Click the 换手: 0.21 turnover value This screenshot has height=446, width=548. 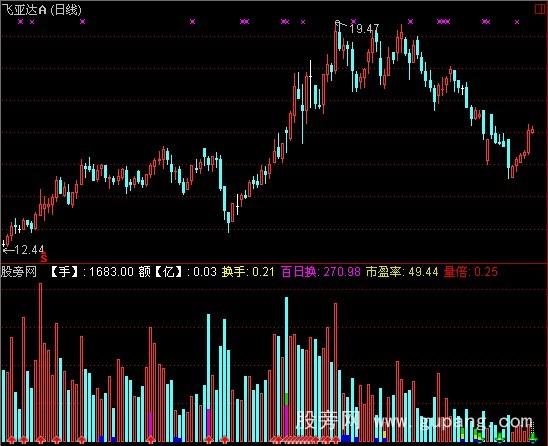248,272
